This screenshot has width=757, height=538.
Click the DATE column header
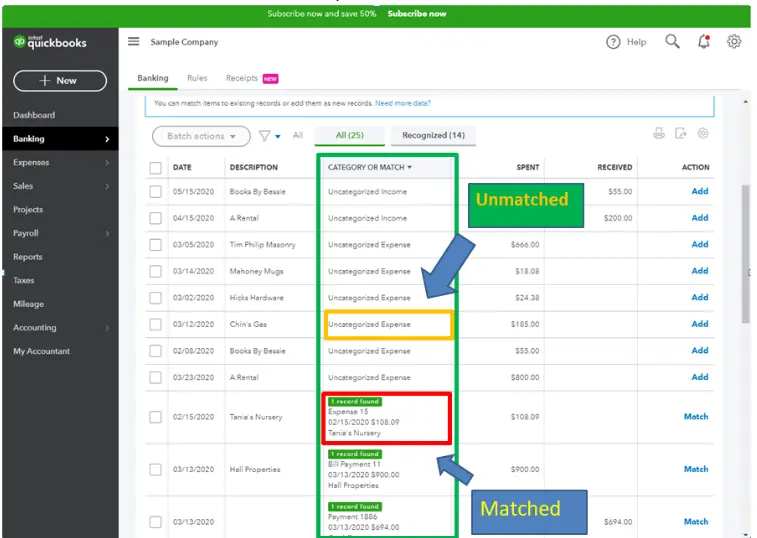click(x=182, y=168)
